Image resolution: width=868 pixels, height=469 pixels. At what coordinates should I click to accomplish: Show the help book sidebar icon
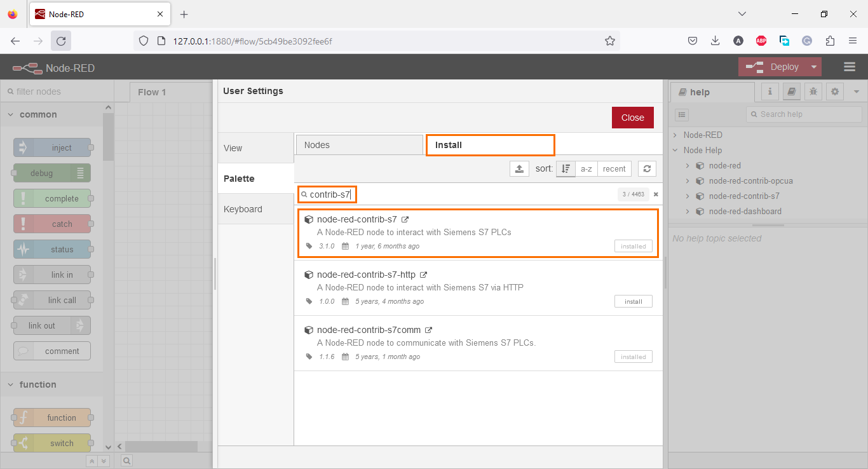point(792,92)
